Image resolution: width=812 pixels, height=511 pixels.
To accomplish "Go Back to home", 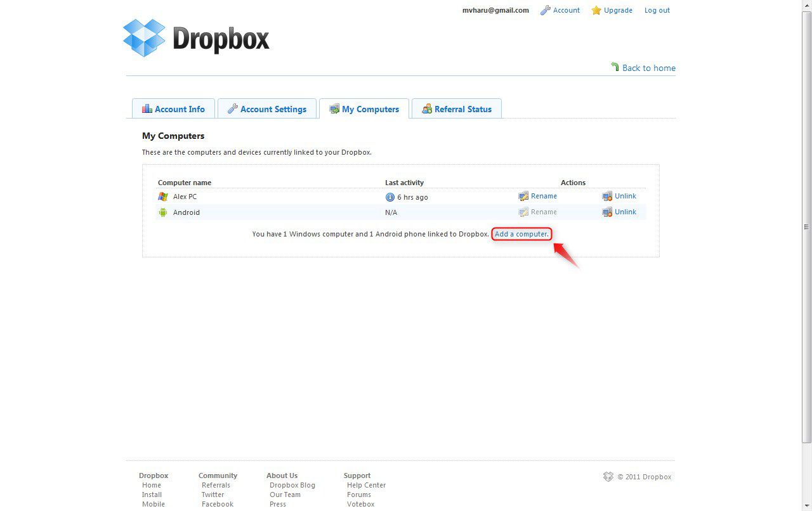I will (649, 68).
